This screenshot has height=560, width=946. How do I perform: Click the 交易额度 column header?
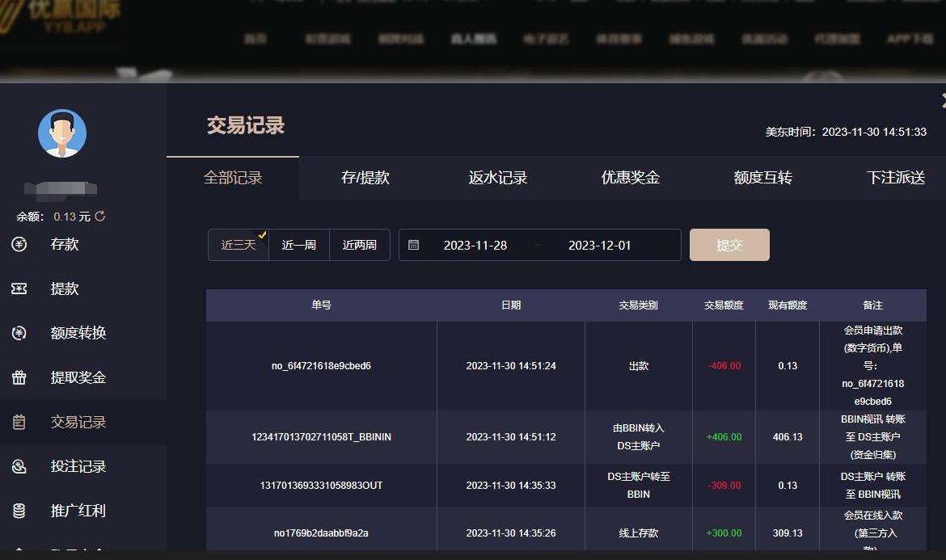tap(724, 305)
